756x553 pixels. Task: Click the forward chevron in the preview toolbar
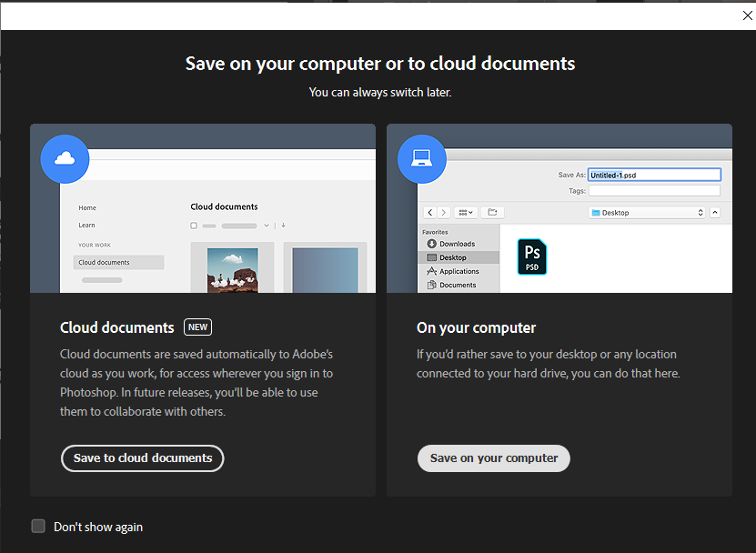(444, 213)
